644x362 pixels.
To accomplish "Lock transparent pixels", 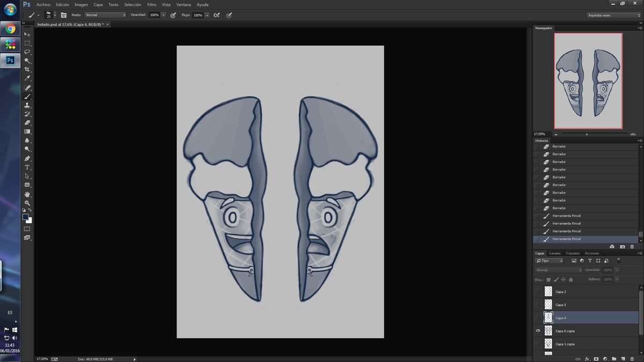I will [x=548, y=279].
